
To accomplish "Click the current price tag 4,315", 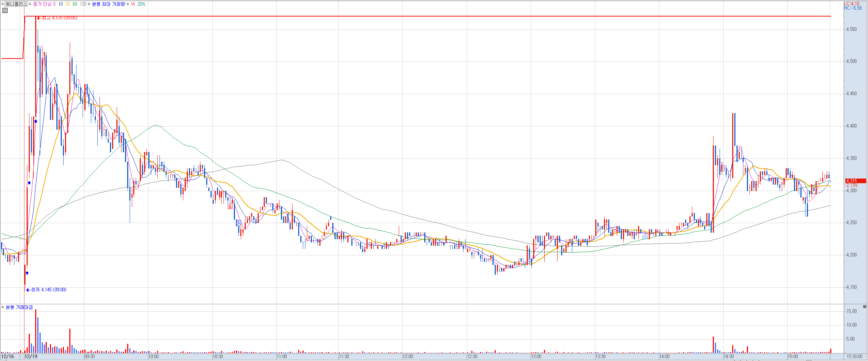I will pos(855,181).
